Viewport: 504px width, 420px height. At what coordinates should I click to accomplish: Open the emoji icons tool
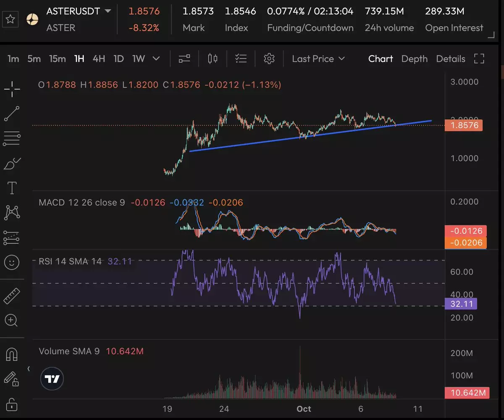point(12,263)
